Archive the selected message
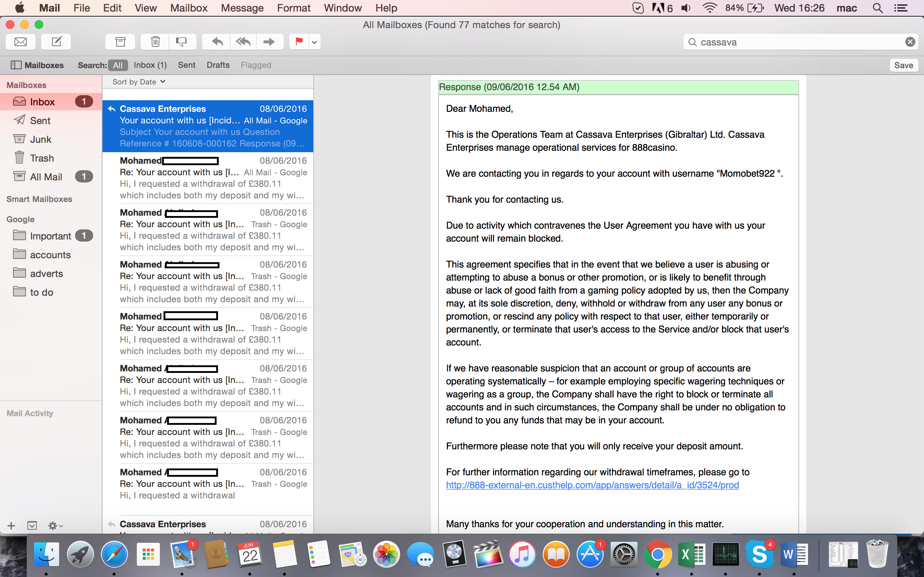Screen dimensions: 924x577 [120, 41]
